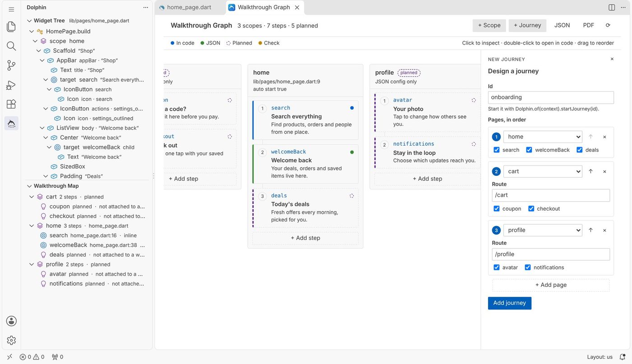632x364 pixels.
Task: Open the home page dropdown
Action: [x=543, y=137]
